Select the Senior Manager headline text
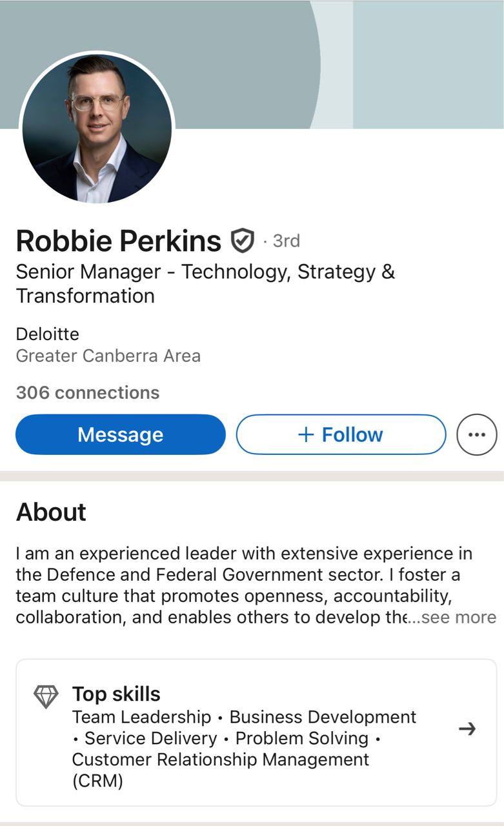The width and height of the screenshot is (504, 826). (x=205, y=284)
